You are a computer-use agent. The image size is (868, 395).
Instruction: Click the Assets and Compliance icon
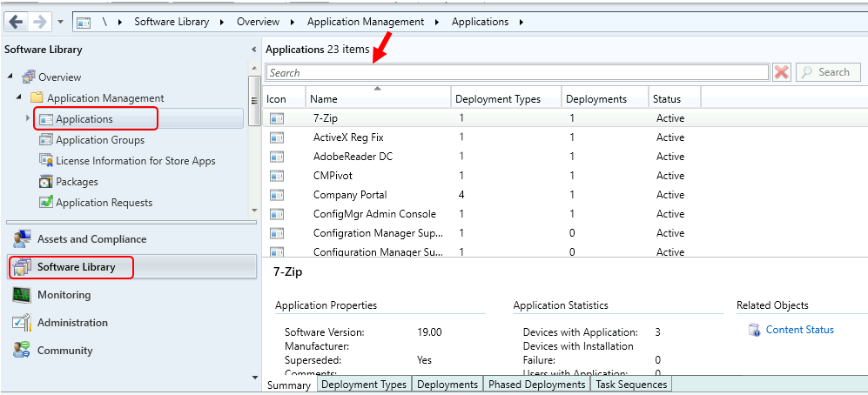pos(22,239)
